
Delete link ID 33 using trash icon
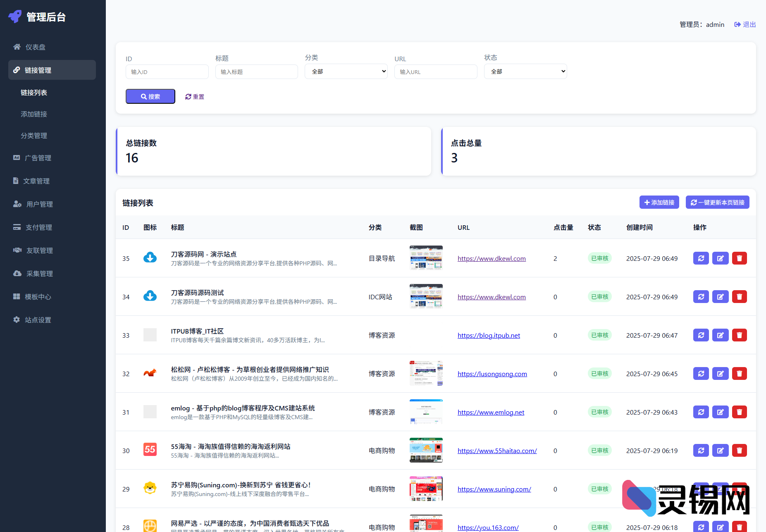[739, 335]
